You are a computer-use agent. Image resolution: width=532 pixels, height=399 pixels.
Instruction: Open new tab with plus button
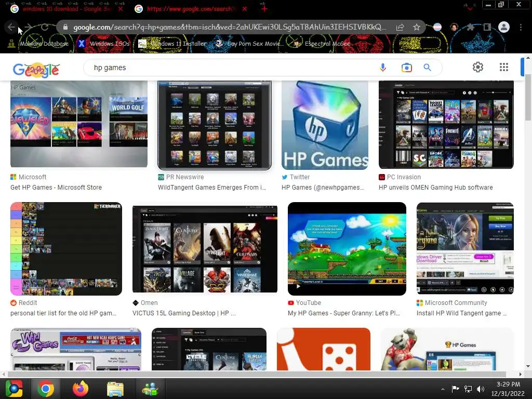[264, 9]
